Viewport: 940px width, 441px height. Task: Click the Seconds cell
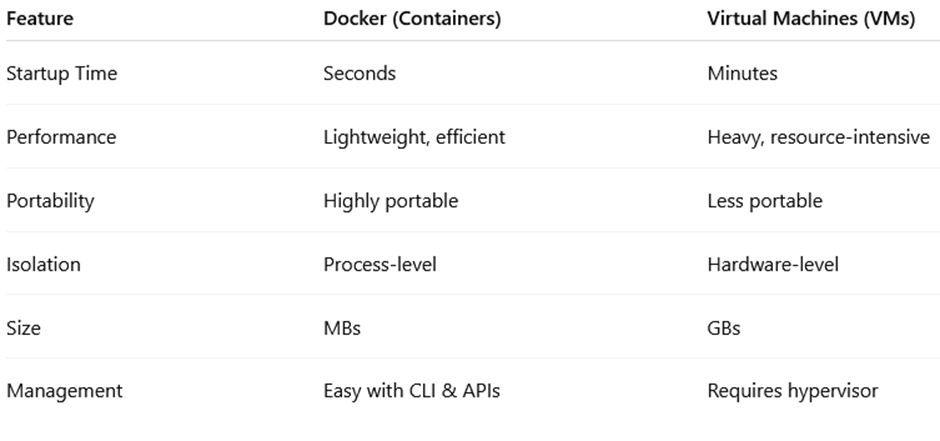tap(359, 73)
